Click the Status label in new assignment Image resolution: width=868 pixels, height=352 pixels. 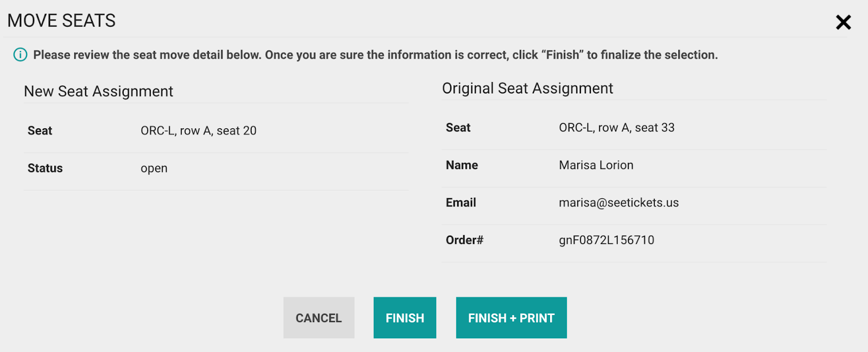coord(45,168)
